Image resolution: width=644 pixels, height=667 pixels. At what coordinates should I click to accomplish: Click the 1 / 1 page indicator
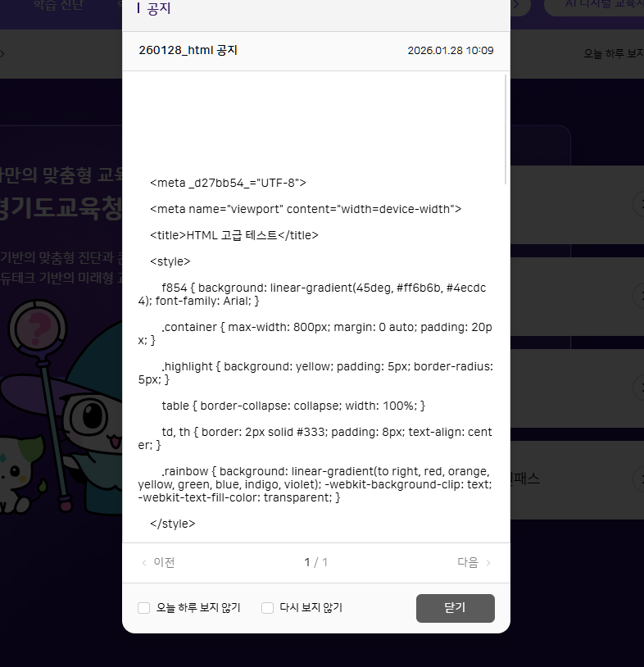click(316, 563)
